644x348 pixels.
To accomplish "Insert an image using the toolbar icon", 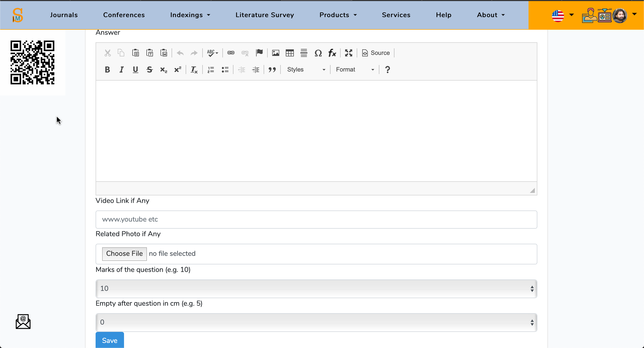I will pos(275,53).
